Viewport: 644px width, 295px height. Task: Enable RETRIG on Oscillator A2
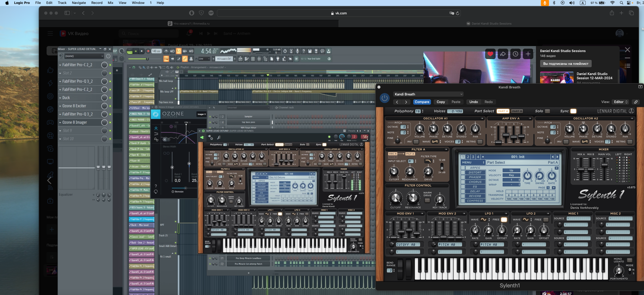tap(630, 142)
